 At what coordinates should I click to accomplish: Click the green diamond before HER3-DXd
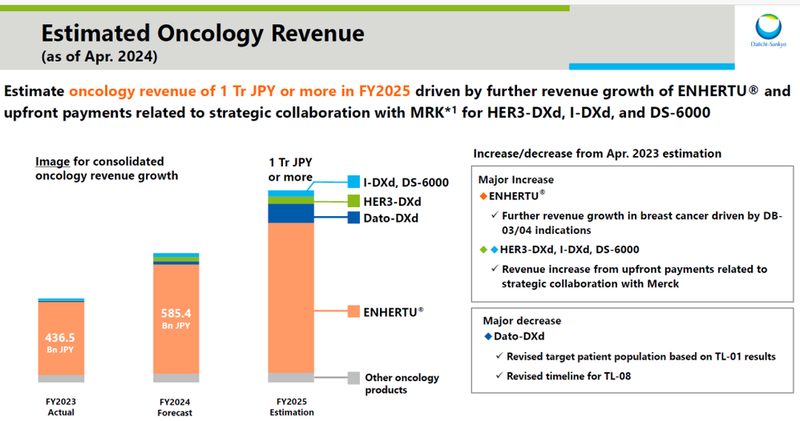[484, 249]
